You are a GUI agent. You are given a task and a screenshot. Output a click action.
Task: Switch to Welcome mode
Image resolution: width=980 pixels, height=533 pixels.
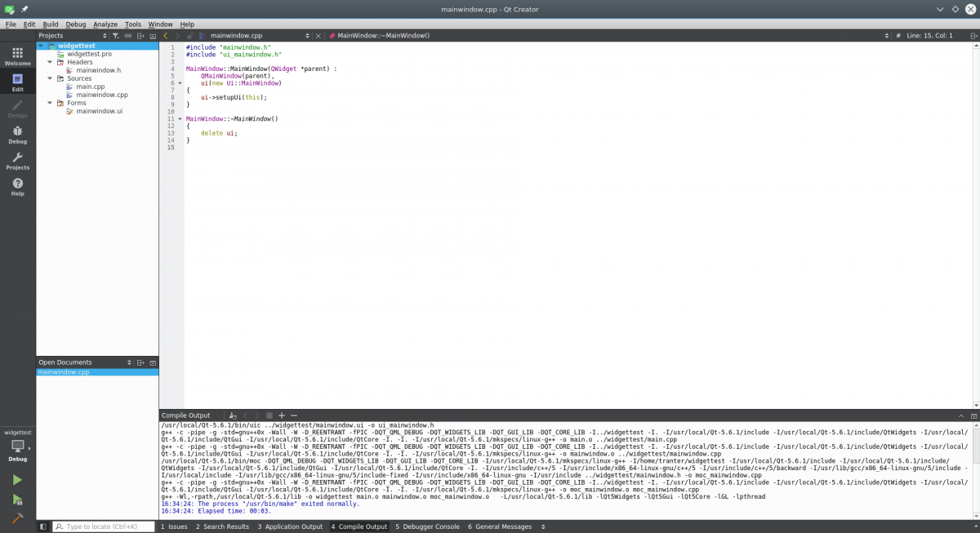click(17, 56)
